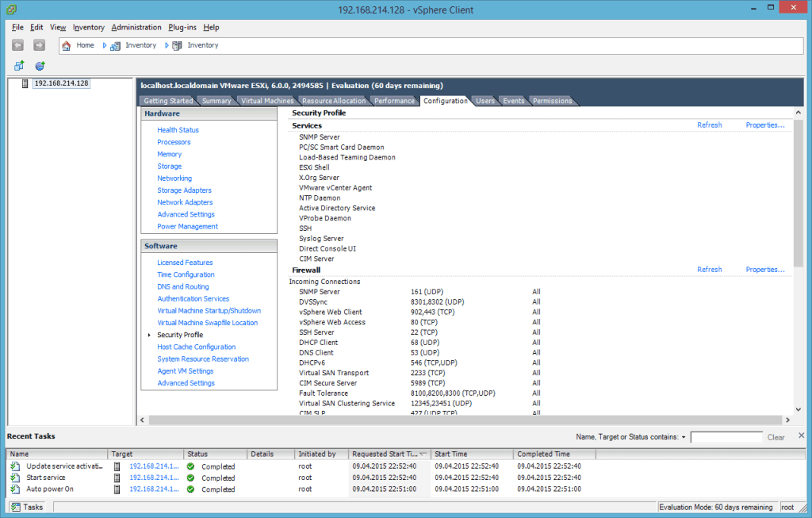Viewport: 812px width, 518px height.
Task: Click the horizontal scrollbar right arrow
Action: click(787, 420)
